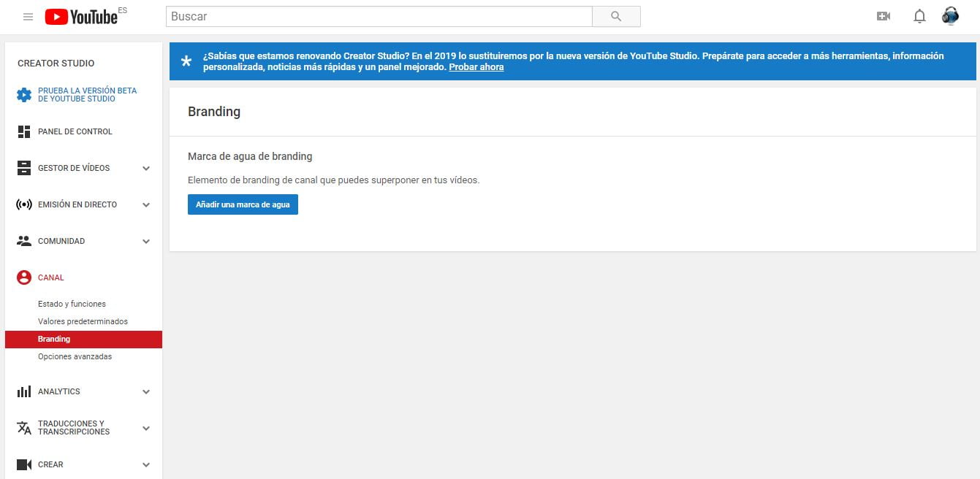Open the hamburger guide menu

coord(28,17)
